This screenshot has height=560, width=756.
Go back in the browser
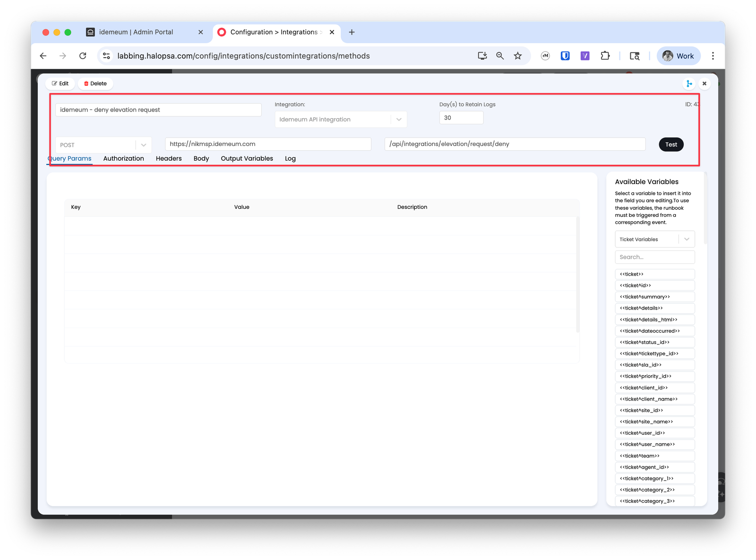click(x=43, y=56)
